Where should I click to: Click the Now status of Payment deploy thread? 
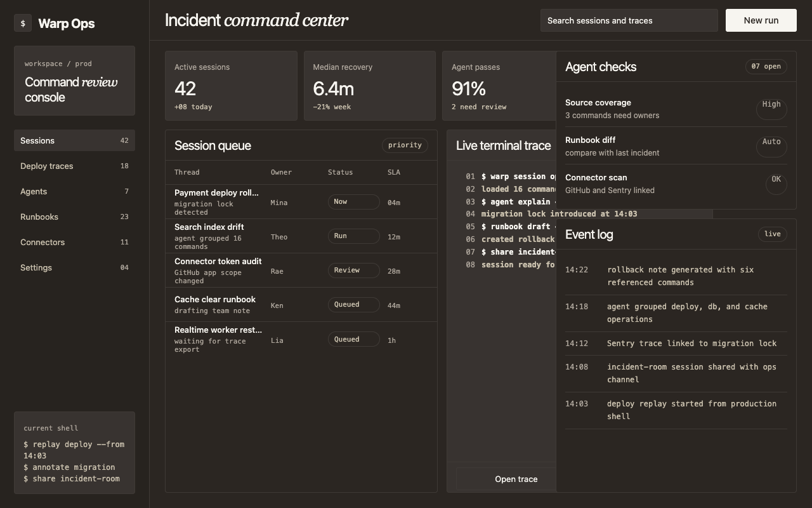pyautogui.click(x=353, y=202)
